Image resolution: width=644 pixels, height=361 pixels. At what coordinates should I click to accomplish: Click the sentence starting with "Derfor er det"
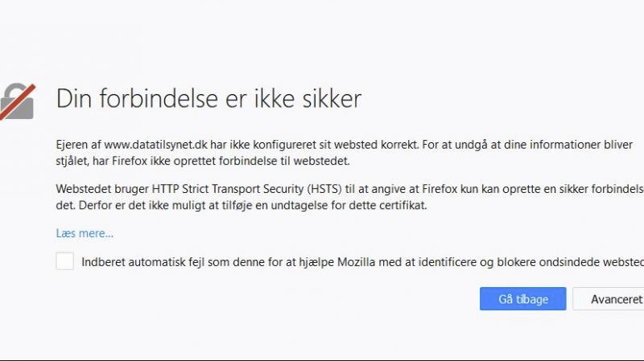click(242, 205)
